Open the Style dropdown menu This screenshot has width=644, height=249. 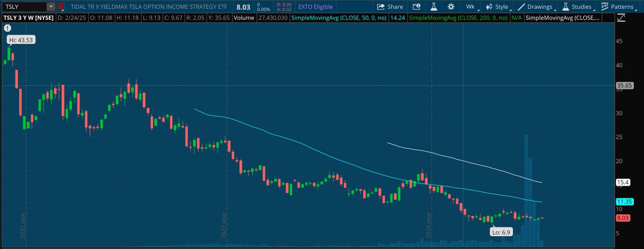497,7
